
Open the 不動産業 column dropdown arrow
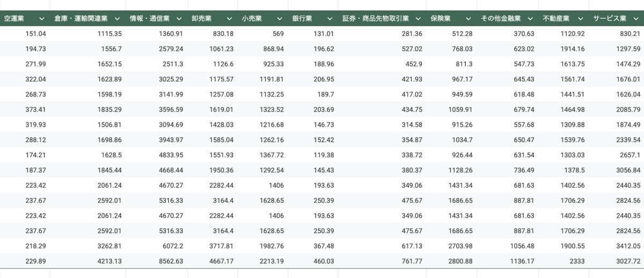tap(581, 18)
